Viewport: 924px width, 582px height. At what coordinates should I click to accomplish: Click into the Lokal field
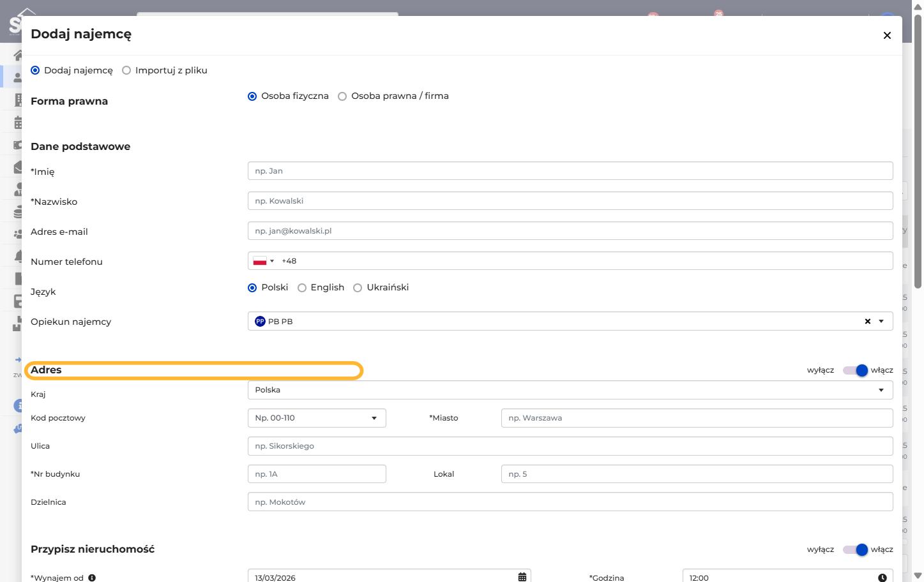point(697,474)
